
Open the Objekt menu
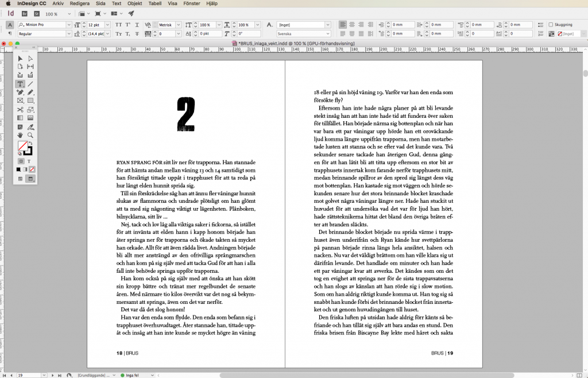pos(134,3)
